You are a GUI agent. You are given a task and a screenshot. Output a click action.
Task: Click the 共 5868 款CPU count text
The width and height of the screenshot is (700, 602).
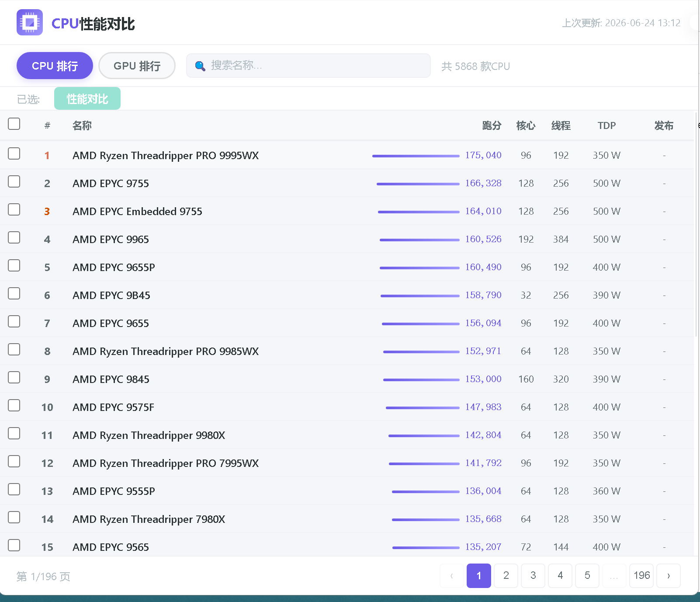click(x=475, y=66)
